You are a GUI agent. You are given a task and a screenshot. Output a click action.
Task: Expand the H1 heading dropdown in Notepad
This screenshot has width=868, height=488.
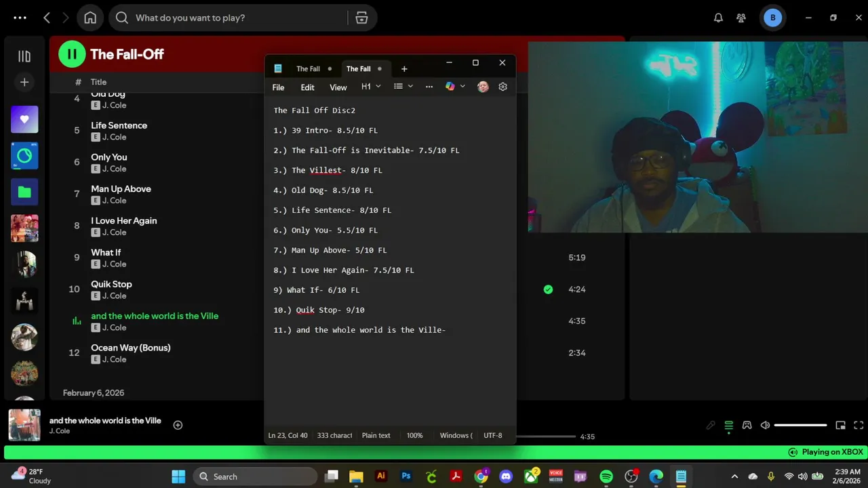tap(371, 87)
